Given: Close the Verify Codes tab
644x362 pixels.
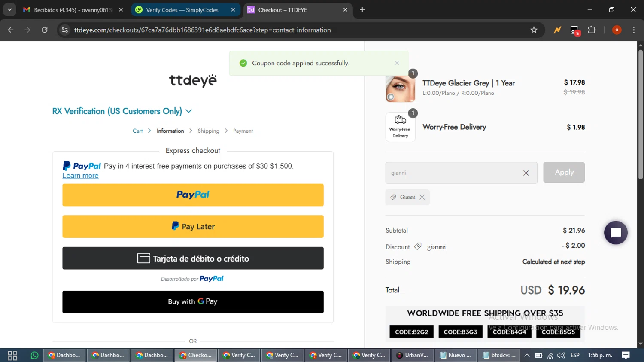Looking at the screenshot, I should point(233,10).
